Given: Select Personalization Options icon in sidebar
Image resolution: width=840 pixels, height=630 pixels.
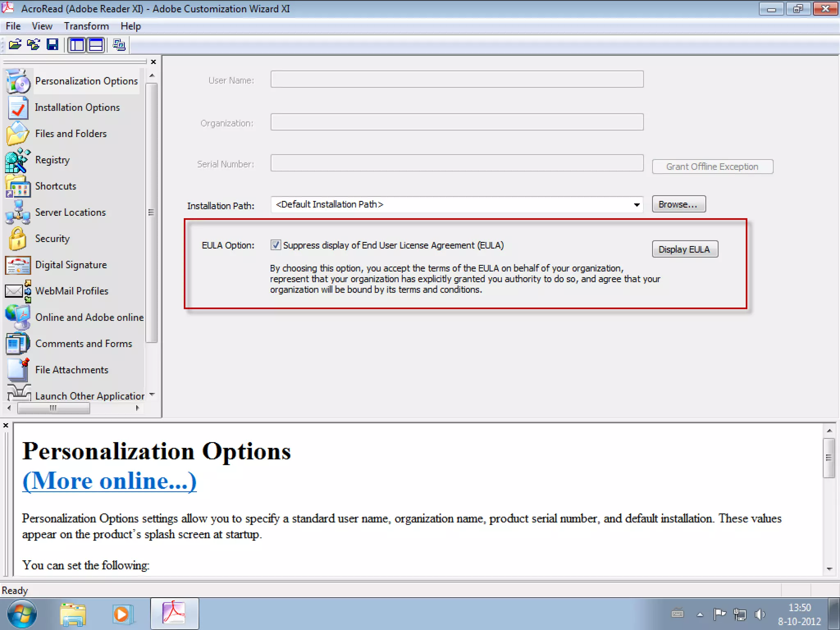Looking at the screenshot, I should tap(18, 81).
